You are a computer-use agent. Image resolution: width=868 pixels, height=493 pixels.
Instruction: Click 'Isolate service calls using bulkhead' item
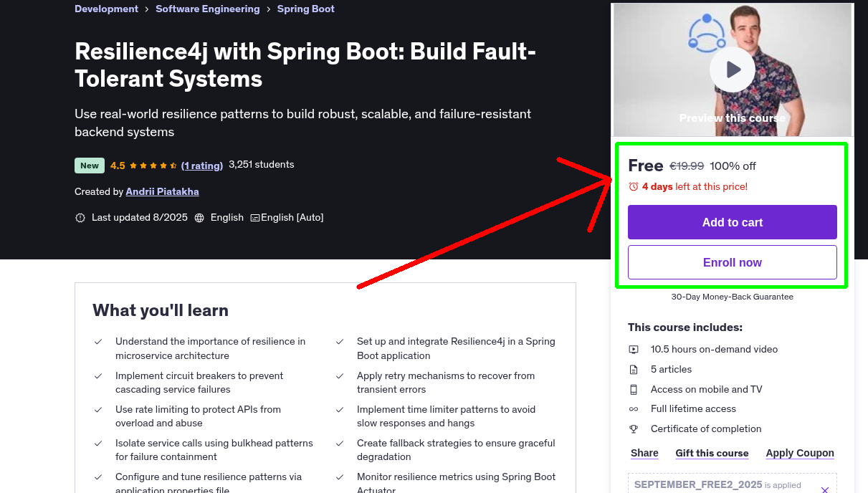tap(214, 450)
